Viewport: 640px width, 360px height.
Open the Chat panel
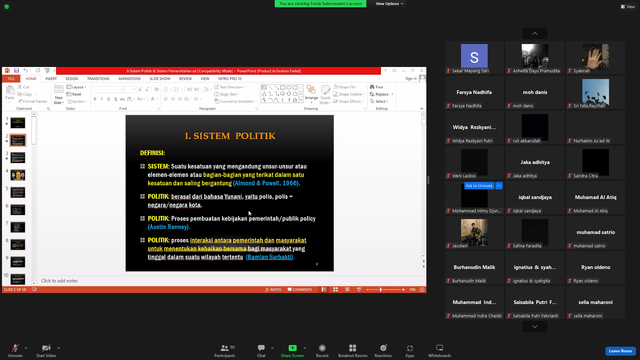pyautogui.click(x=261, y=350)
